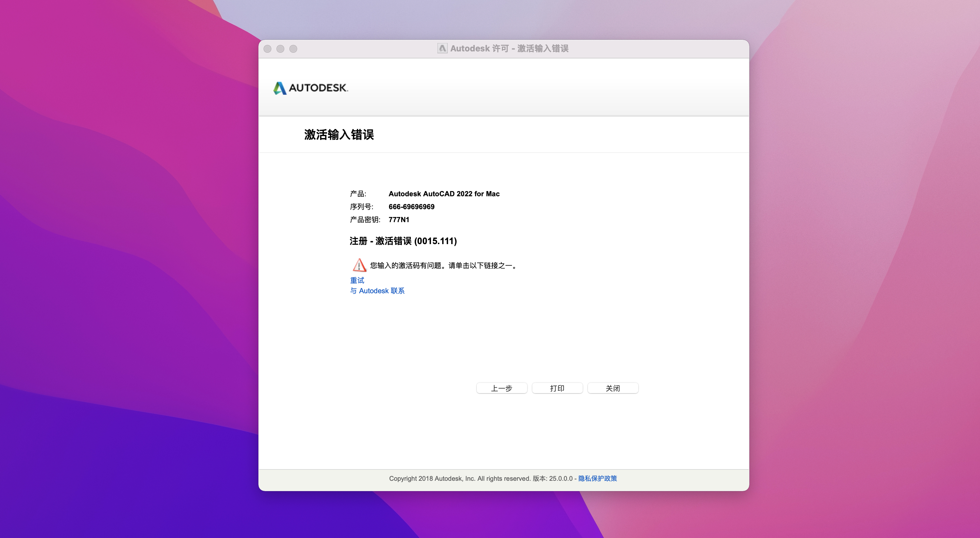Click the Autodesk logo in header
Screen dimensions: 980x538
[310, 88]
